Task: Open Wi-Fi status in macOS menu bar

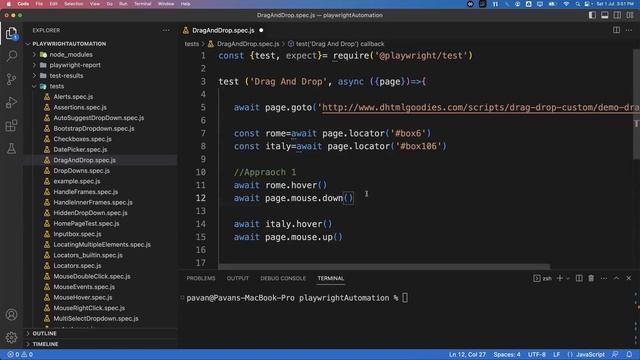Action: point(566,4)
